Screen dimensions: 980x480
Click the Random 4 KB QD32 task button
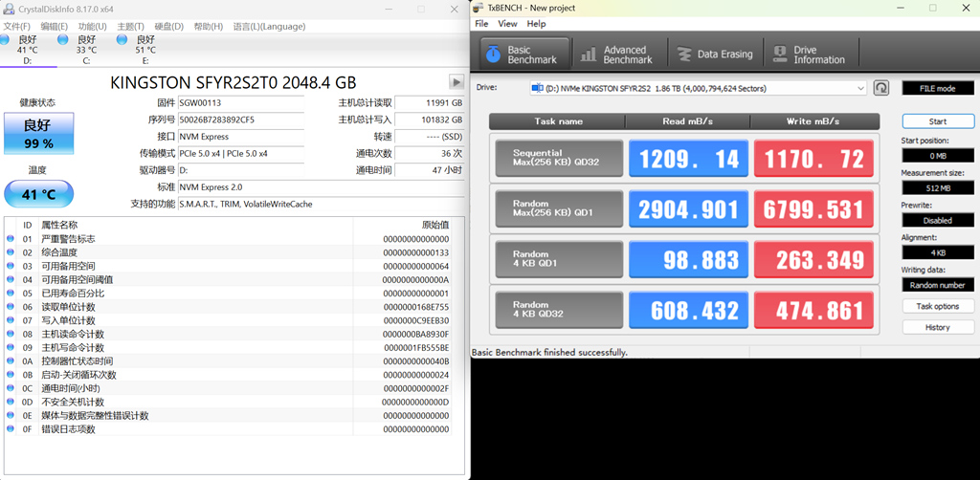[559, 310]
